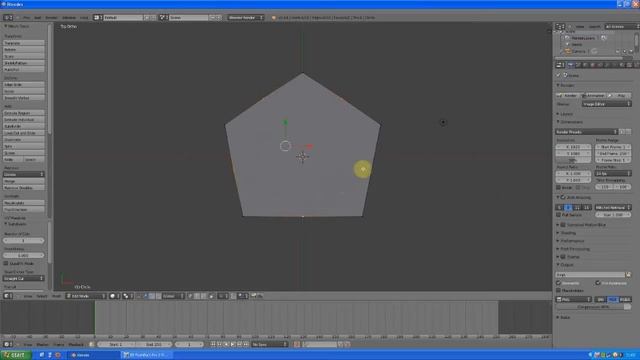Viewport: 640px width, 360px height.
Task: Toggle the Quad/Tri Mode checkbox
Action: (6, 264)
